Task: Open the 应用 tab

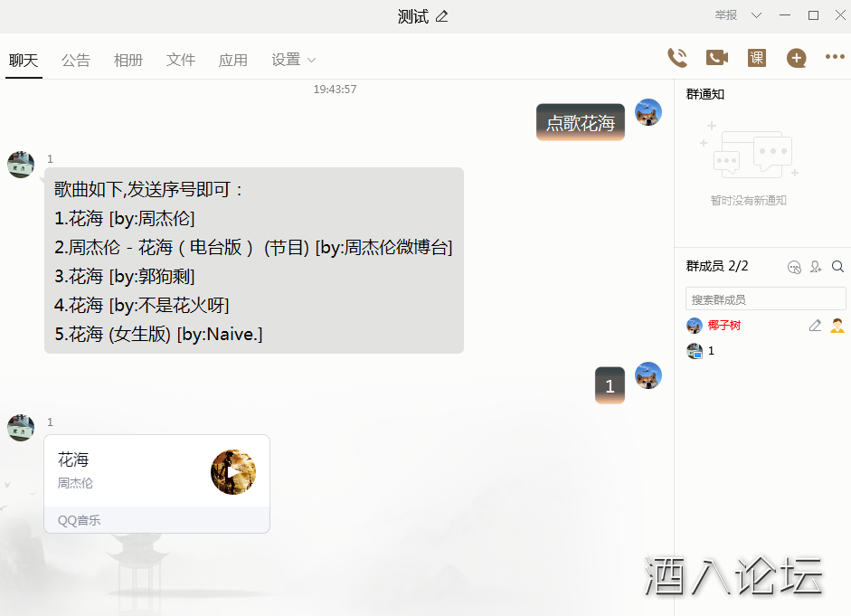Action: click(x=232, y=61)
